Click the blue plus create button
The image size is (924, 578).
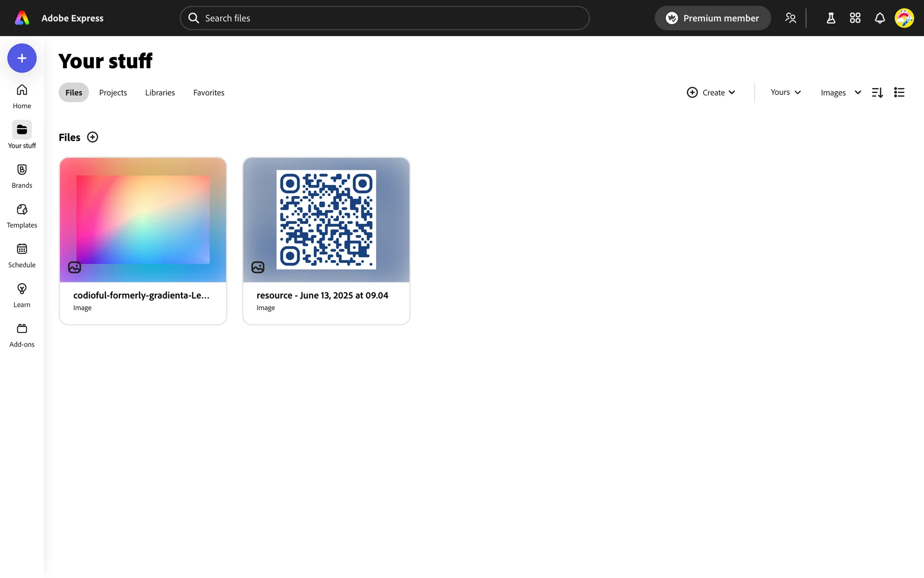click(22, 58)
